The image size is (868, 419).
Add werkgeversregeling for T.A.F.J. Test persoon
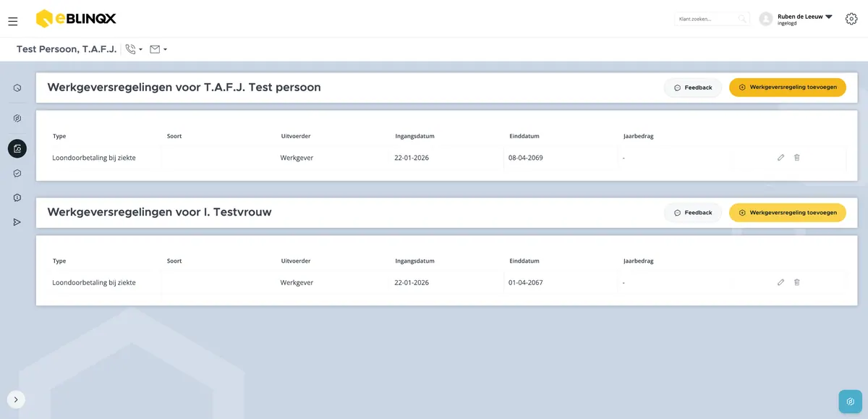point(788,88)
